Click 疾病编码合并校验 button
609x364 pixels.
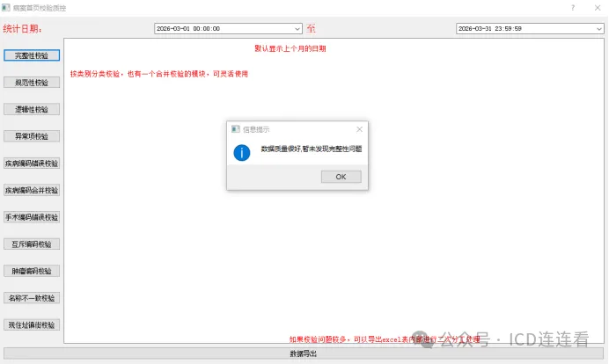[x=32, y=190]
